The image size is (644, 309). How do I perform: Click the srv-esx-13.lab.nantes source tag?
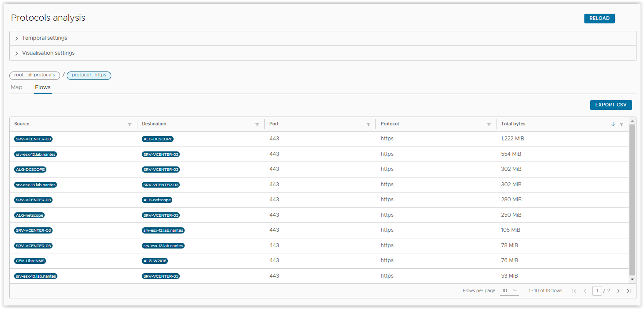click(x=35, y=185)
